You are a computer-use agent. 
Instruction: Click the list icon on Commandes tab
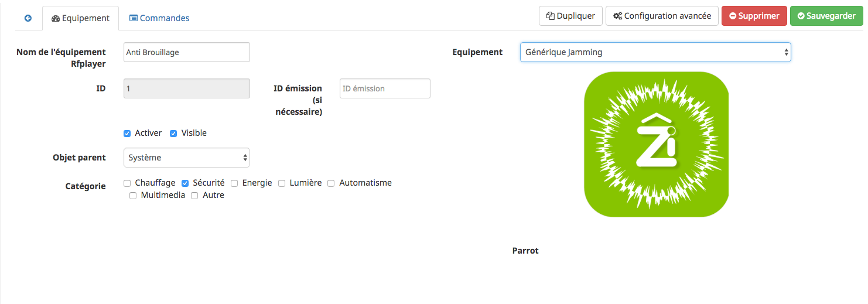coord(134,18)
